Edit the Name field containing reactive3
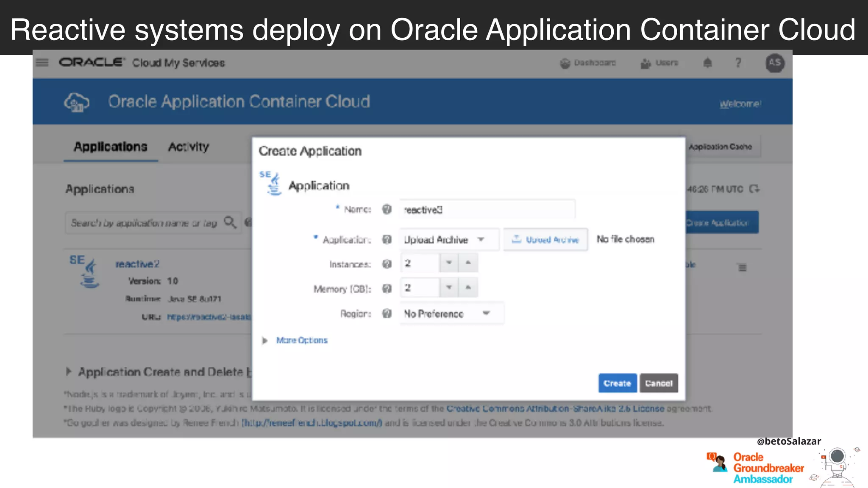This screenshot has width=868, height=488. click(487, 209)
